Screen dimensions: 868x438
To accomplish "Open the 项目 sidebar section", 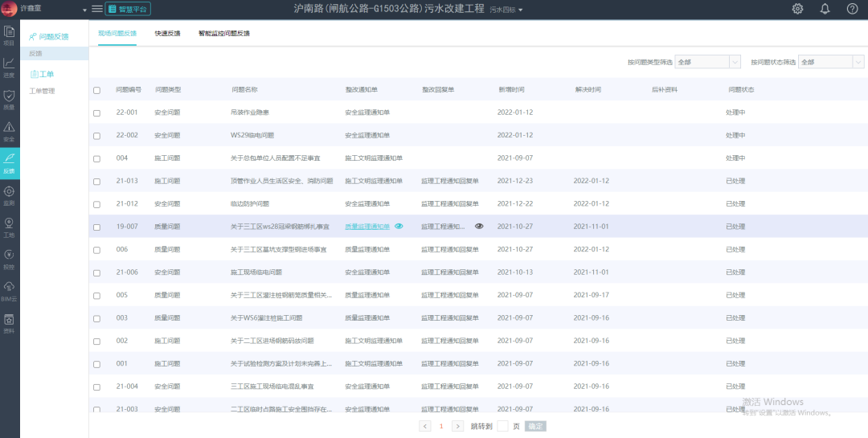I will click(10, 35).
